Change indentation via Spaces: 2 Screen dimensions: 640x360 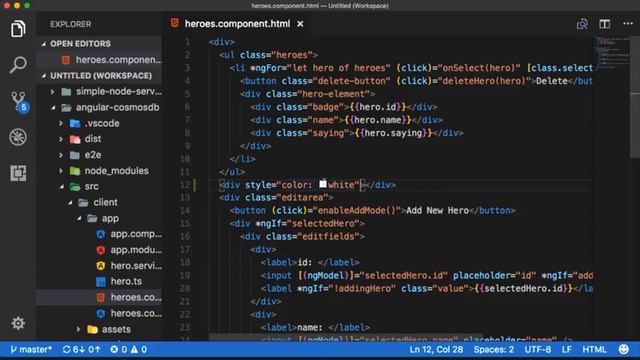(493, 350)
